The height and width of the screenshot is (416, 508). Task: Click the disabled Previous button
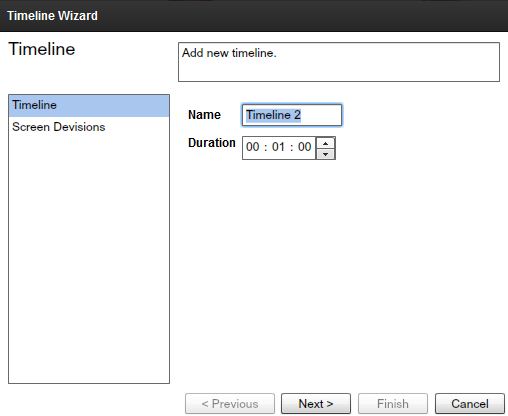[x=230, y=404]
